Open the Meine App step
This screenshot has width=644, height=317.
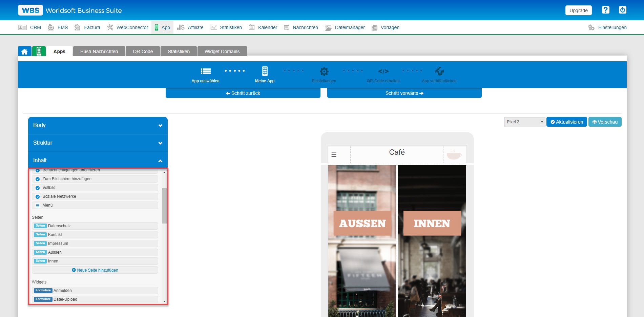265,71
